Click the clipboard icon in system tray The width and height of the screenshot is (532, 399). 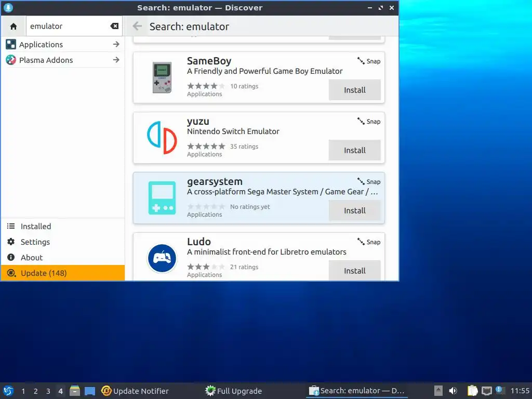coord(472,391)
